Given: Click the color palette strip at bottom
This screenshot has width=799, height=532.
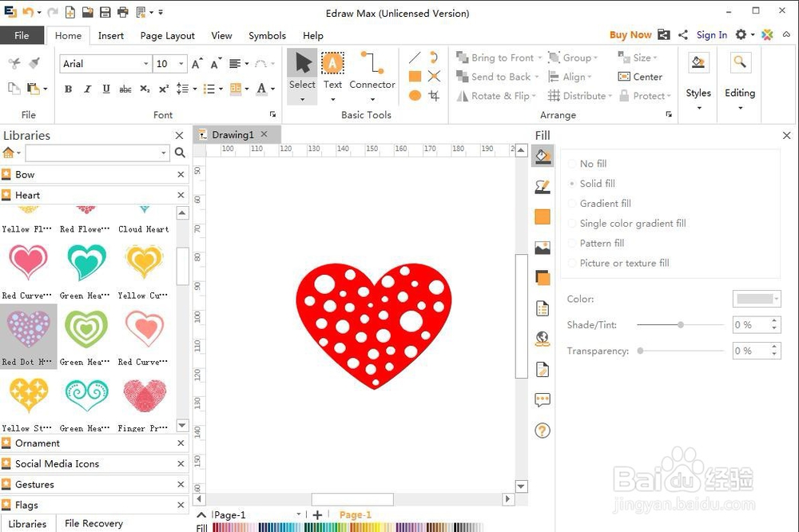Looking at the screenshot, I should point(348,527).
